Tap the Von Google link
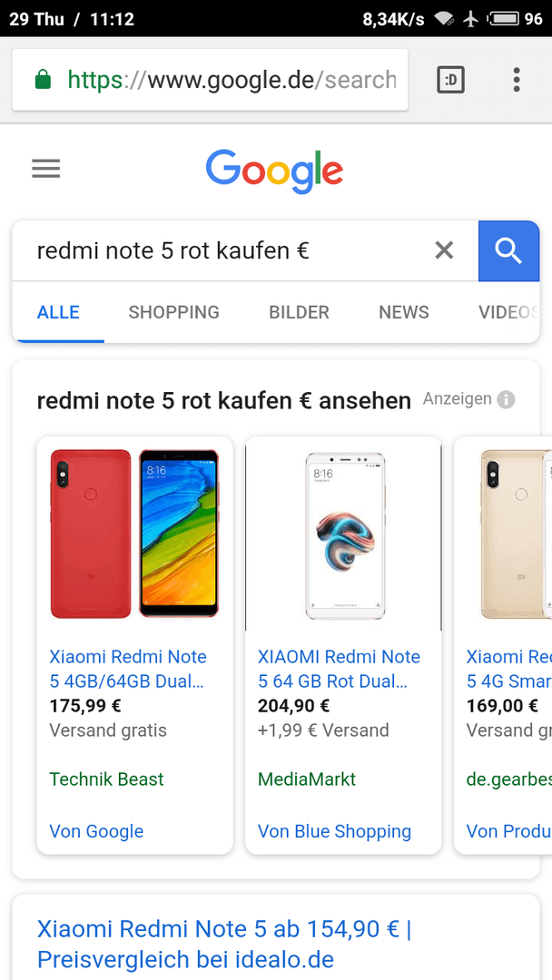 click(x=96, y=831)
